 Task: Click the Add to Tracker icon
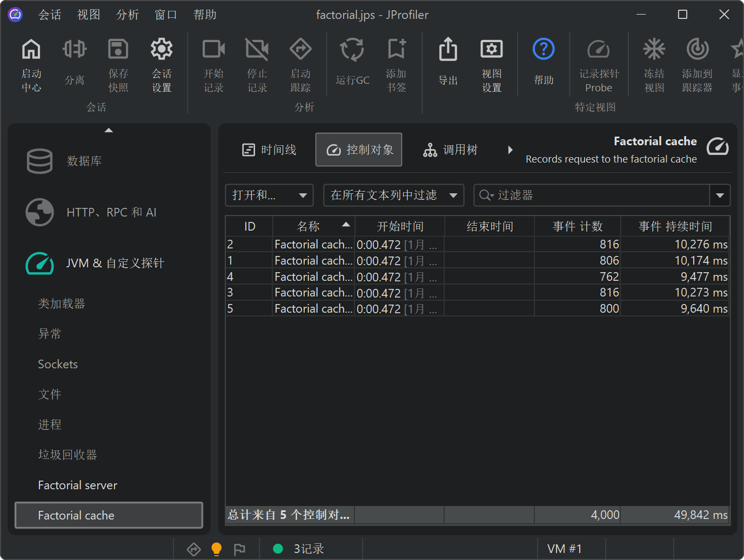(x=697, y=50)
